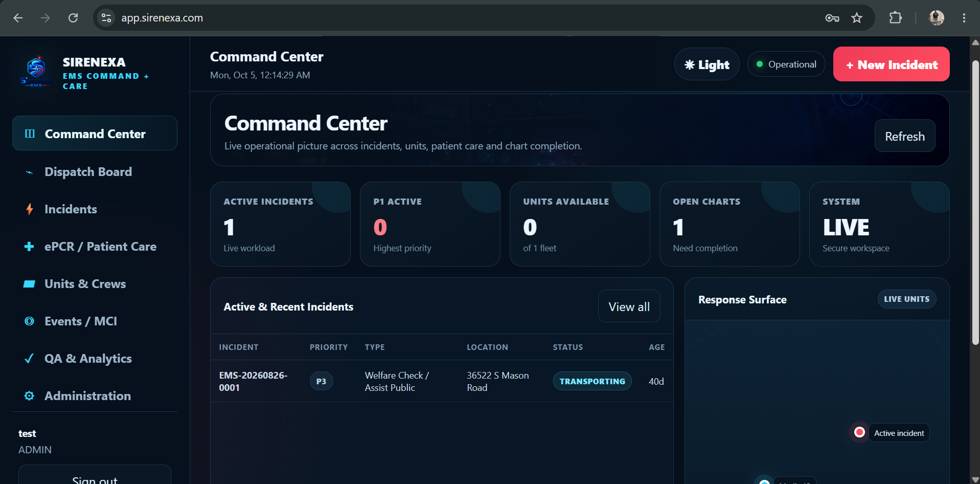This screenshot has width=980, height=484.
Task: Click the Refresh button
Action: 905,136
